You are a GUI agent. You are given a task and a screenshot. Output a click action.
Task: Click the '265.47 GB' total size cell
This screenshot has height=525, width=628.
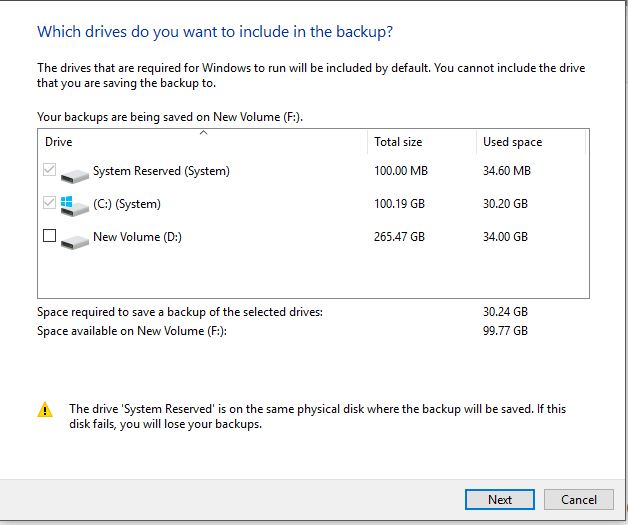399,237
